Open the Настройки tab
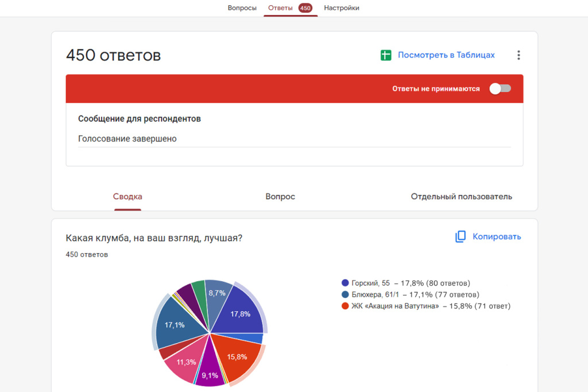The image size is (588, 392). pyautogui.click(x=342, y=8)
